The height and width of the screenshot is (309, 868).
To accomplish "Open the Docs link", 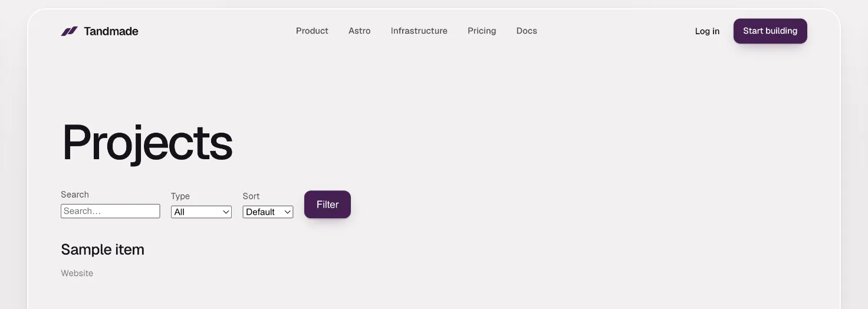I will pyautogui.click(x=527, y=31).
